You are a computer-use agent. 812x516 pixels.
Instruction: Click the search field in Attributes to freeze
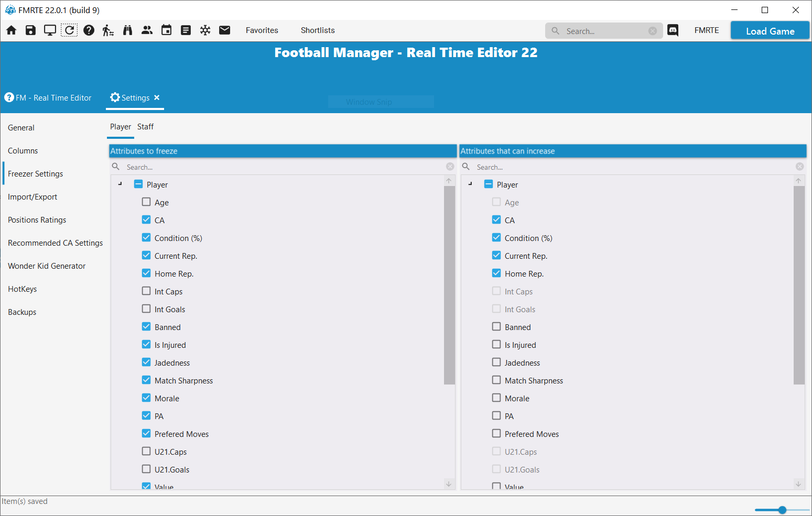click(x=283, y=167)
